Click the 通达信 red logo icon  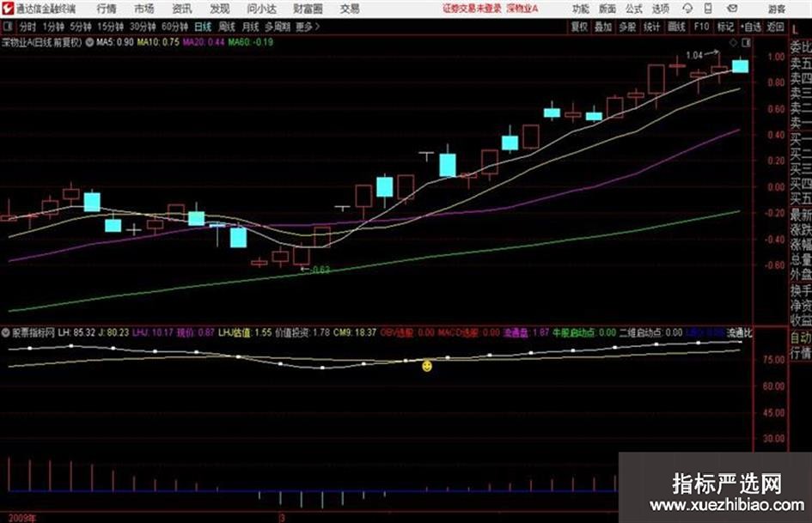(x=7, y=9)
